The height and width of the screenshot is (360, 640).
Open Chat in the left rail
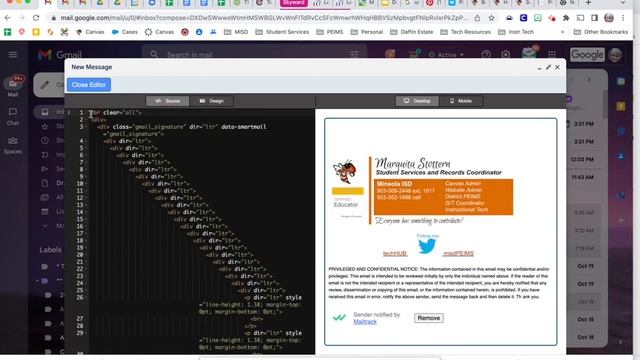13,116
